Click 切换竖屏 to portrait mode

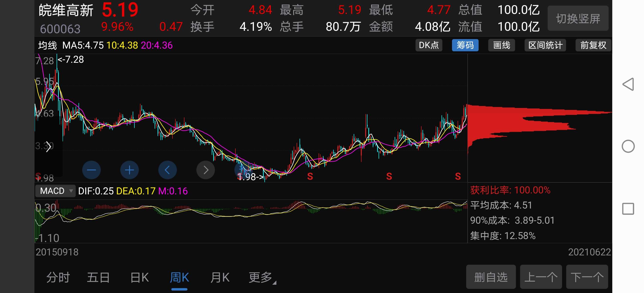[x=578, y=19]
